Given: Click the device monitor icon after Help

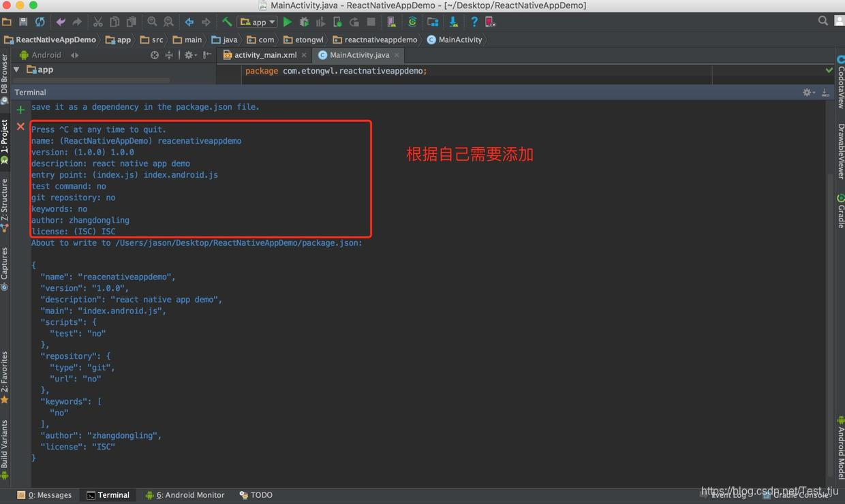Looking at the screenshot, I should (x=491, y=22).
